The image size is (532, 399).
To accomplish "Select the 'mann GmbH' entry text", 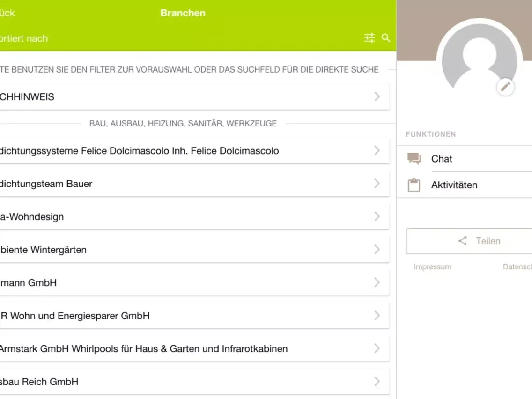I will [28, 283].
